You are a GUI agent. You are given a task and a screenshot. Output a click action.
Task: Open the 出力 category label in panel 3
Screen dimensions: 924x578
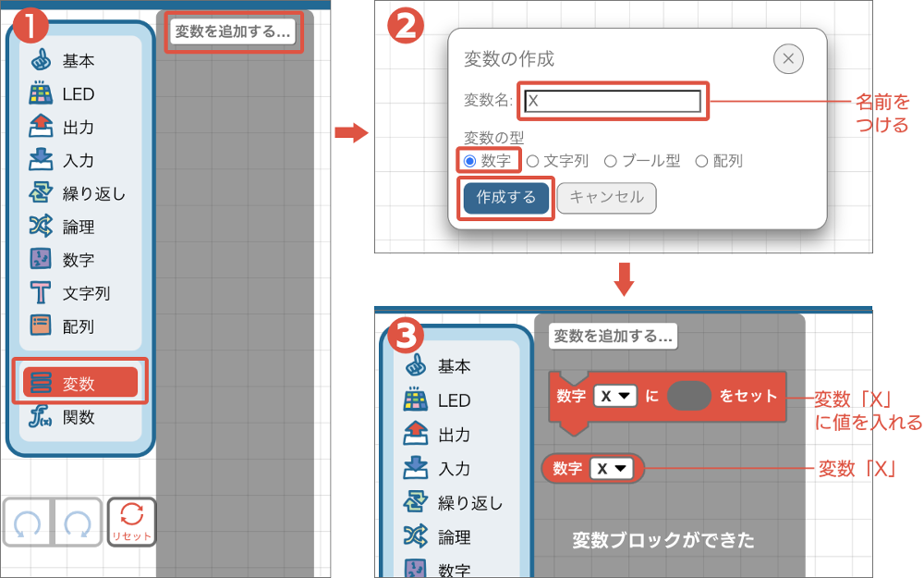coord(454,435)
